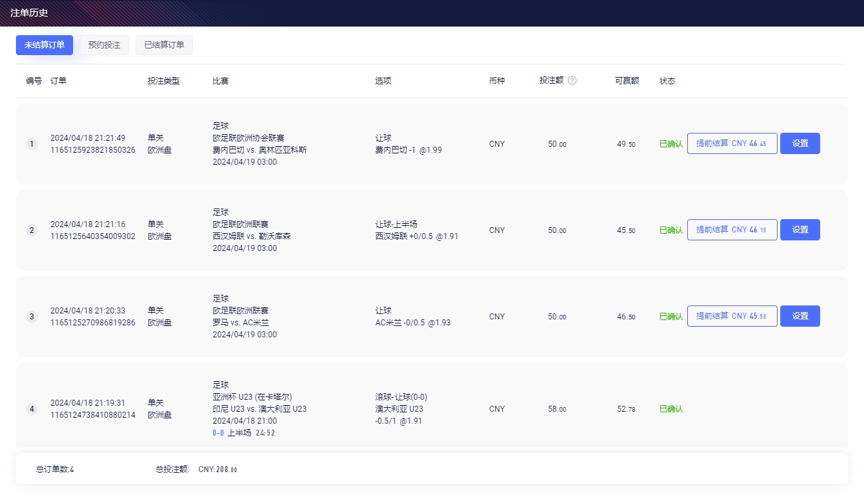Open 设置 for the 西汉姆联 bet
Screen dimensions: 864x504
tap(800, 230)
